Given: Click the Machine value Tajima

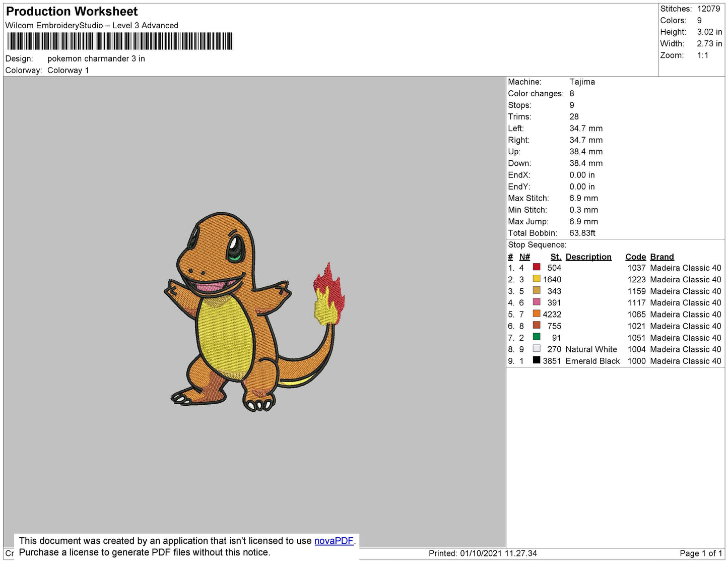Looking at the screenshot, I should [582, 82].
